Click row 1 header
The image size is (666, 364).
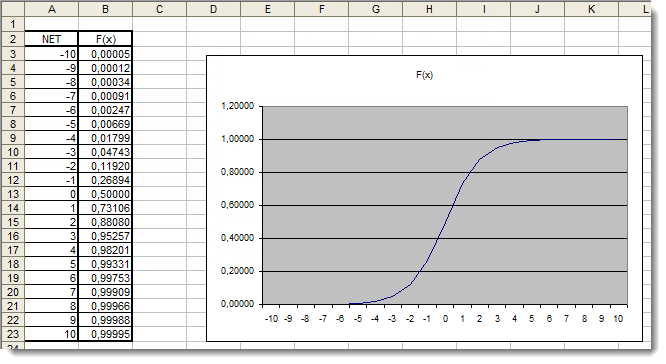click(13, 24)
